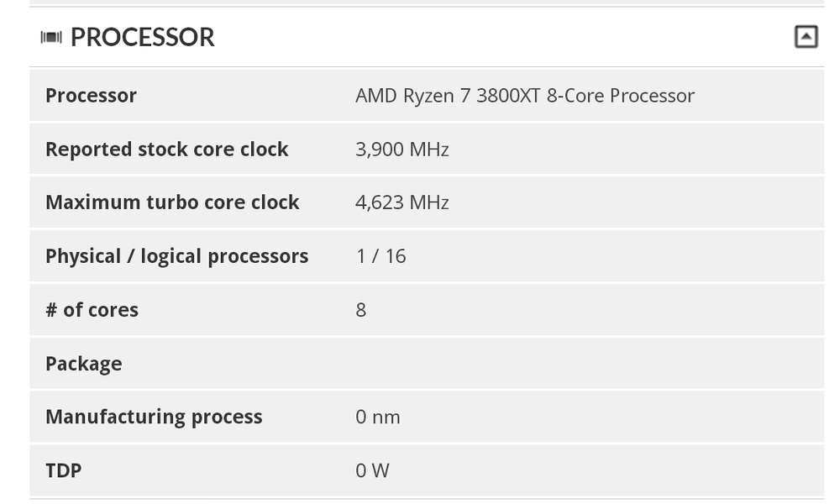Click the PROCESSOR section heading
The width and height of the screenshot is (829, 504).
pyautogui.click(x=142, y=38)
